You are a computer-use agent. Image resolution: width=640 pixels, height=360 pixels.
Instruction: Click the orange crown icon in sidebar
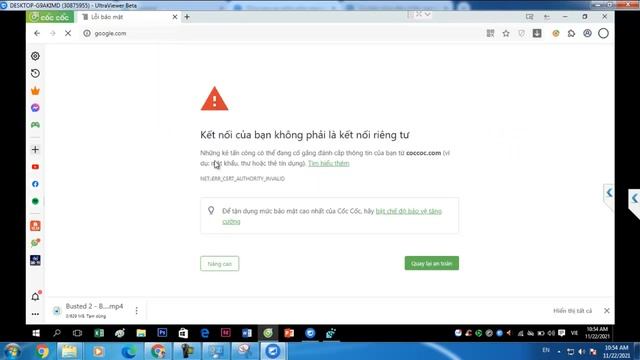click(x=35, y=91)
